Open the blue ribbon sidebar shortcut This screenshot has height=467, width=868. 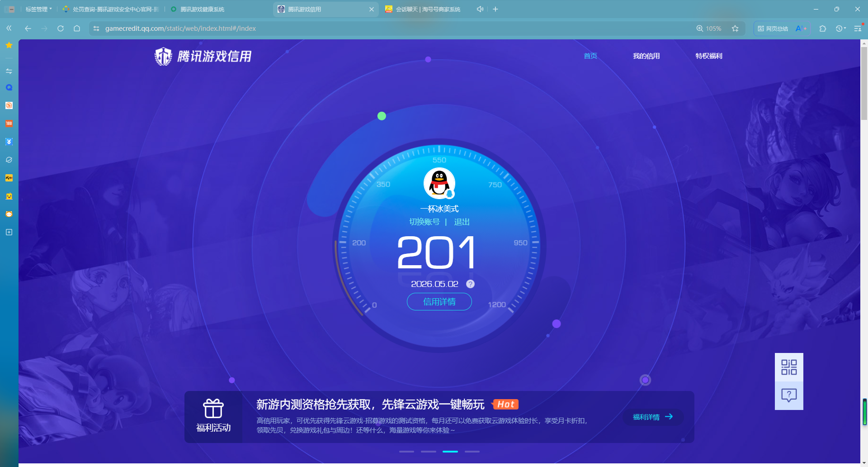click(x=9, y=142)
